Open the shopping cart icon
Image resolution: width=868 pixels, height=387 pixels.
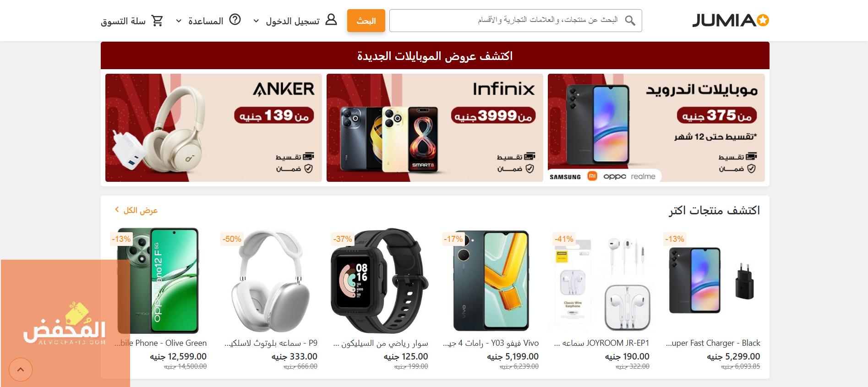coord(157,21)
